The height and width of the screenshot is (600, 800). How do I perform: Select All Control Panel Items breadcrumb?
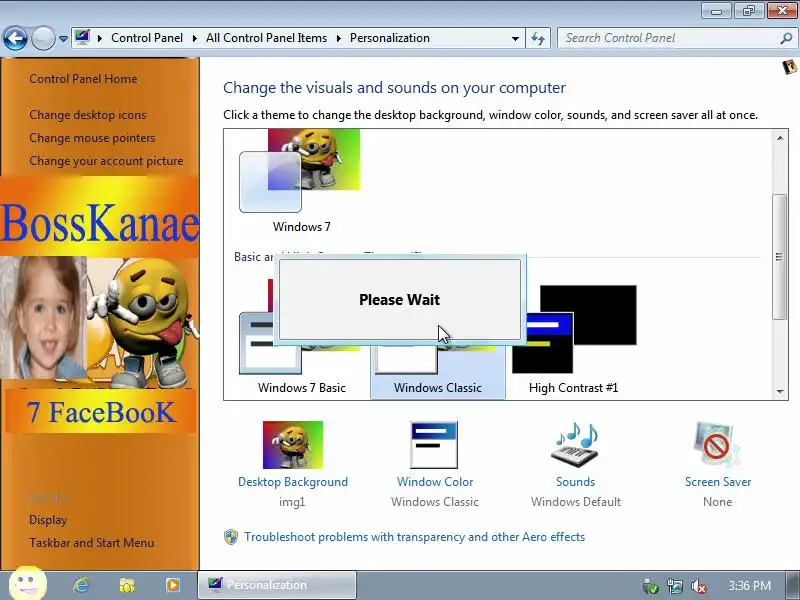(266, 38)
